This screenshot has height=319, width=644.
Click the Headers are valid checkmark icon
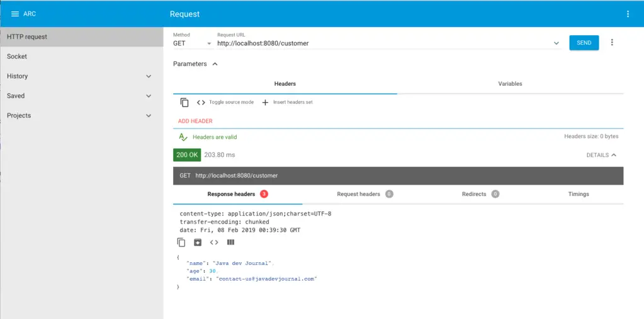tap(183, 137)
